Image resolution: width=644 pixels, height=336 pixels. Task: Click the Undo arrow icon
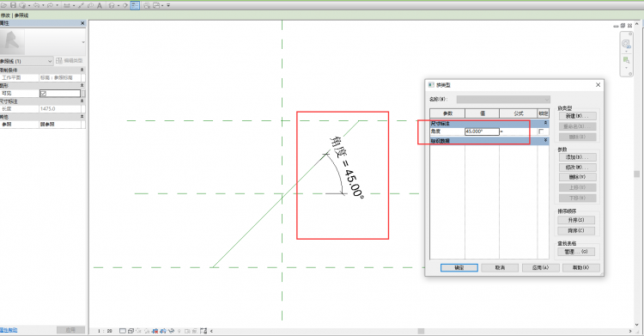point(37,5)
